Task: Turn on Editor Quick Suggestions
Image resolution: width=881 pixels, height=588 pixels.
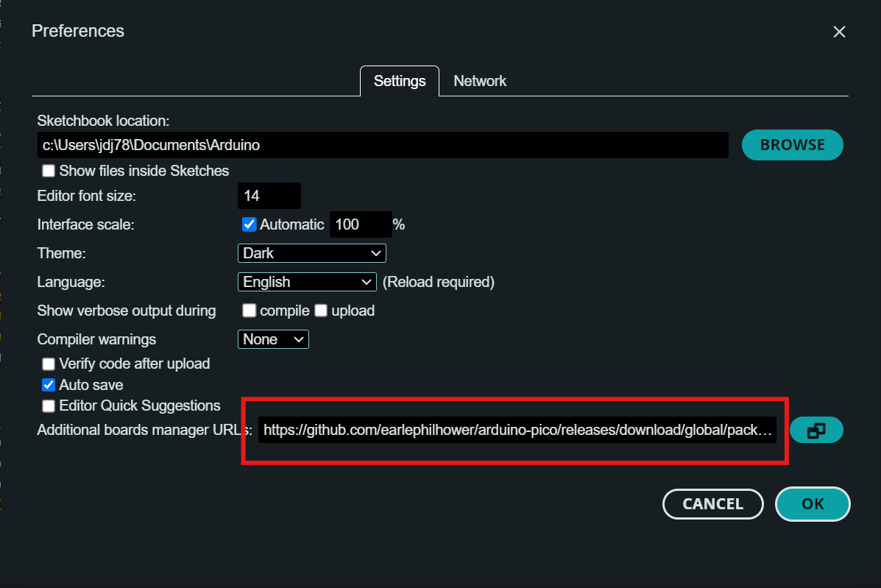Action: tap(49, 405)
